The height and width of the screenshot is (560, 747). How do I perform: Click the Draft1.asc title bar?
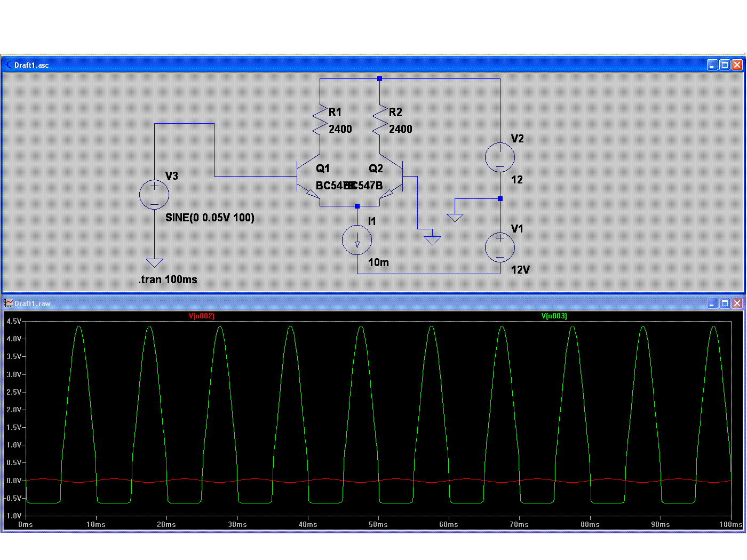(373, 65)
